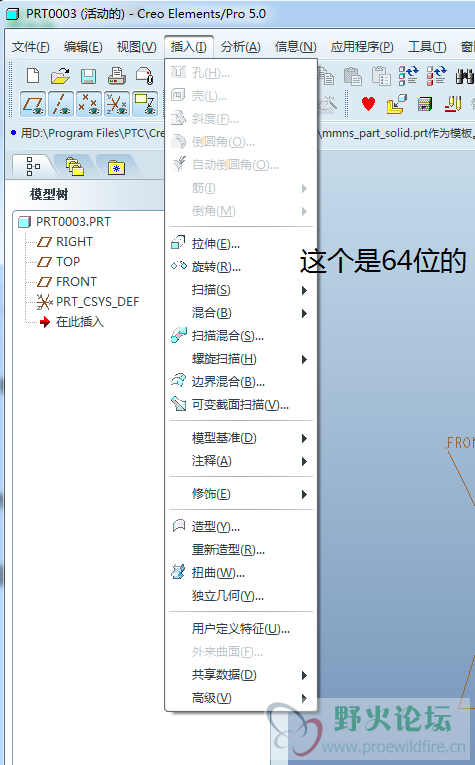Click the yellow pencils icon
The image size is (475, 765).
click(453, 103)
